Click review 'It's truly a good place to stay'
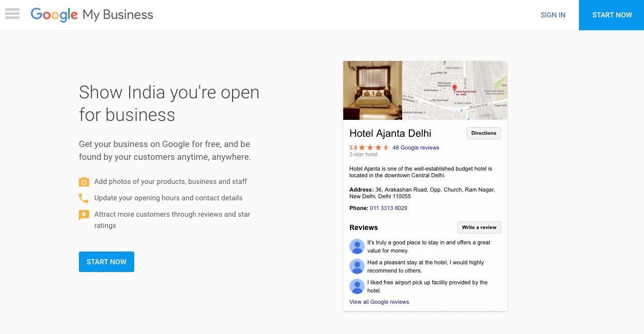Screen dimensions: 644x334 pyautogui.click(x=429, y=246)
